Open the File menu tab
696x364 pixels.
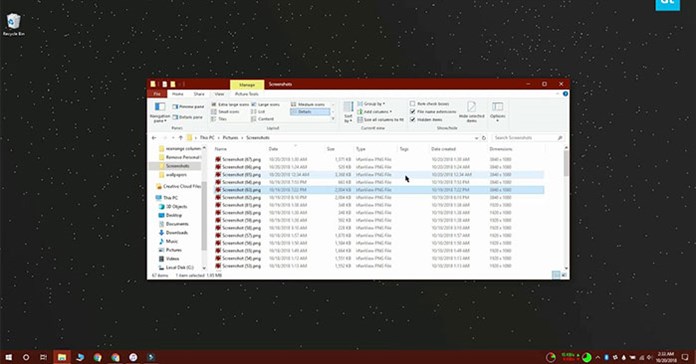157,94
